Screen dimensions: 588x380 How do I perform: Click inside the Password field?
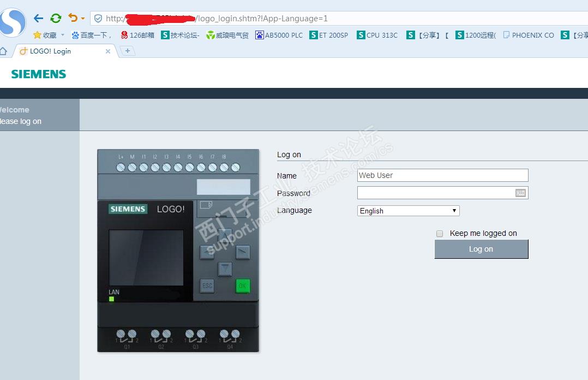click(442, 193)
